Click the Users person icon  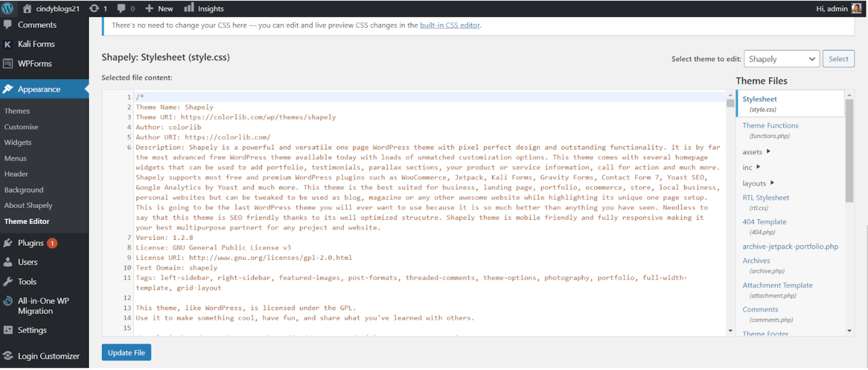(8, 262)
